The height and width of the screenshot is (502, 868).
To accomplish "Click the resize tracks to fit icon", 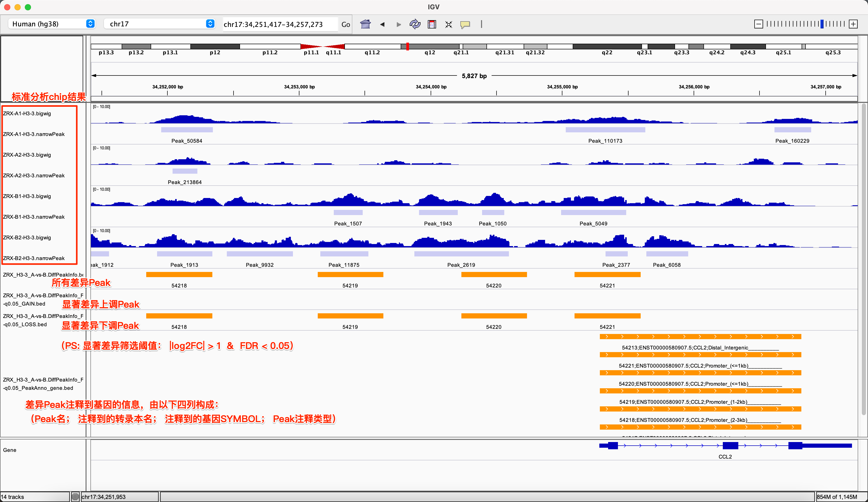I will tap(448, 24).
